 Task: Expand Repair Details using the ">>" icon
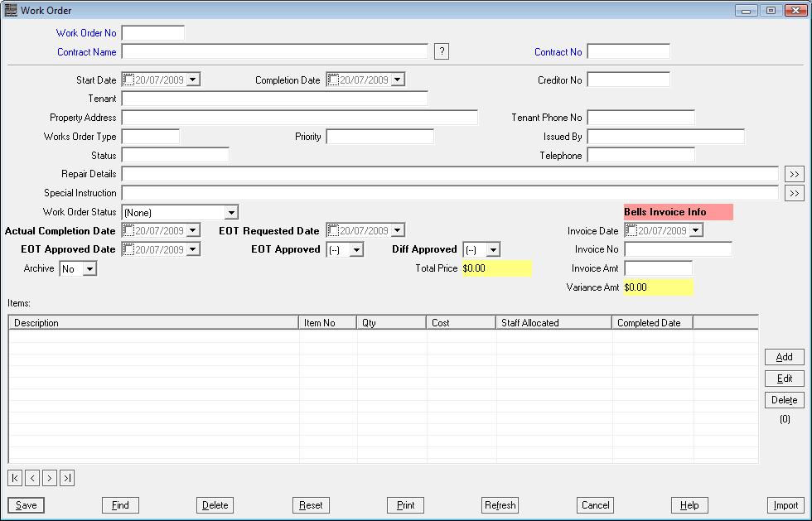click(x=795, y=174)
